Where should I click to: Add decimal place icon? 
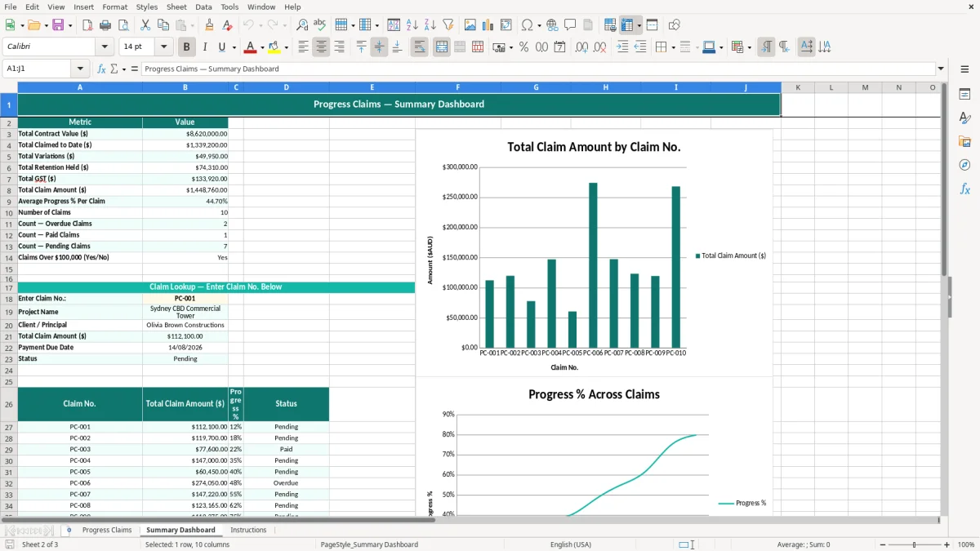pos(581,47)
